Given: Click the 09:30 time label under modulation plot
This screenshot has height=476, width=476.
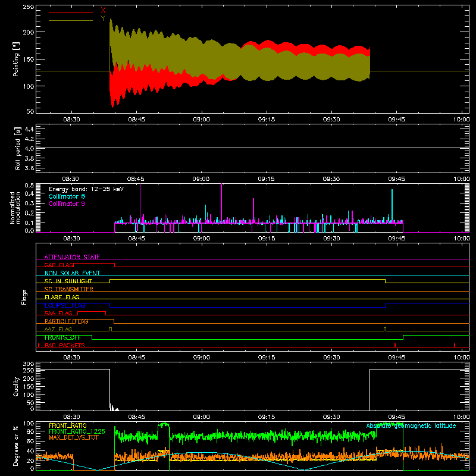Looking at the screenshot, I should (331, 239).
